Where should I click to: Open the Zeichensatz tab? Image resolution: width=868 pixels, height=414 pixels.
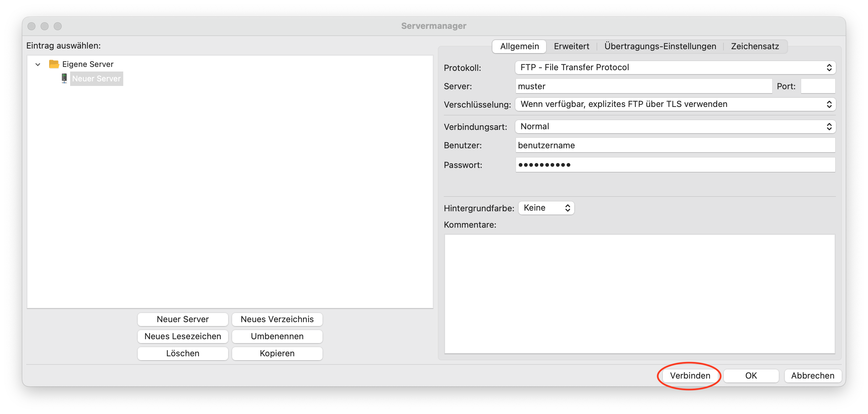pyautogui.click(x=755, y=46)
